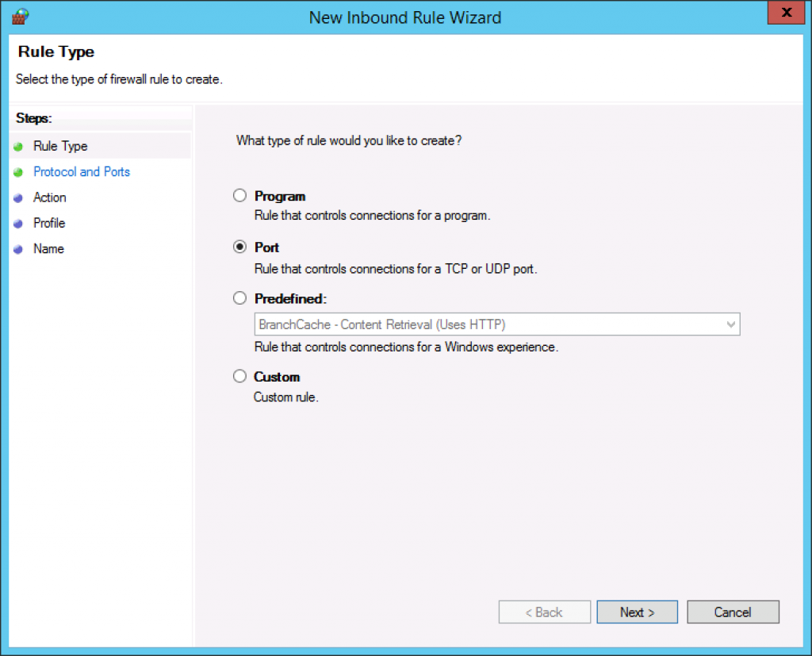Choose the Predefined rule option
This screenshot has height=656, width=812.
coord(239,298)
